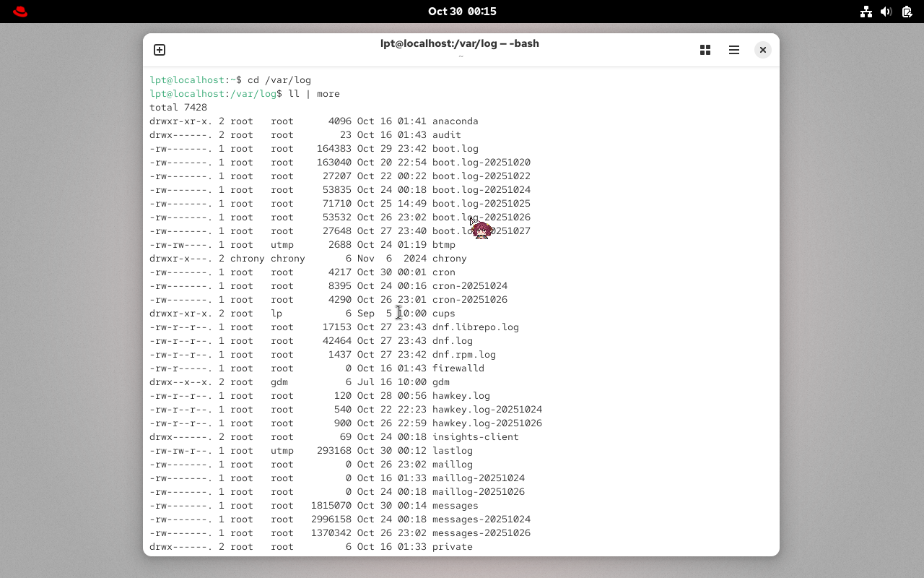Open the hamburger menu to show preferences
The width and height of the screenshot is (924, 578).
pos(734,50)
